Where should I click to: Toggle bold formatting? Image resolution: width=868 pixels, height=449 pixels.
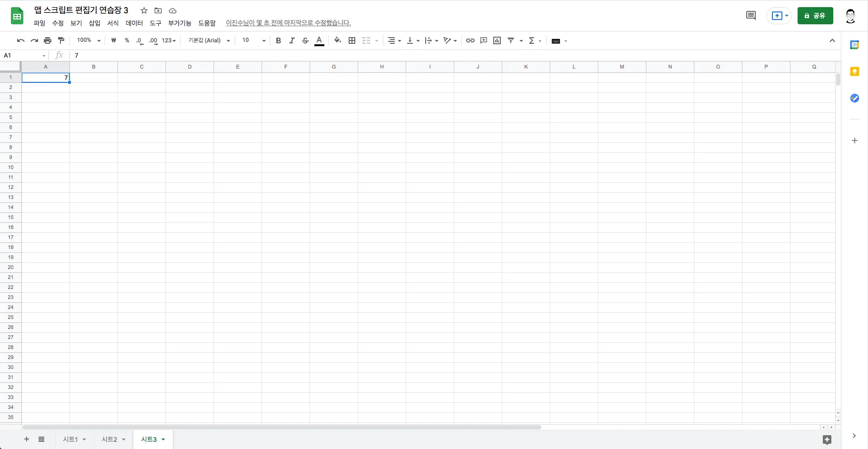tap(278, 40)
